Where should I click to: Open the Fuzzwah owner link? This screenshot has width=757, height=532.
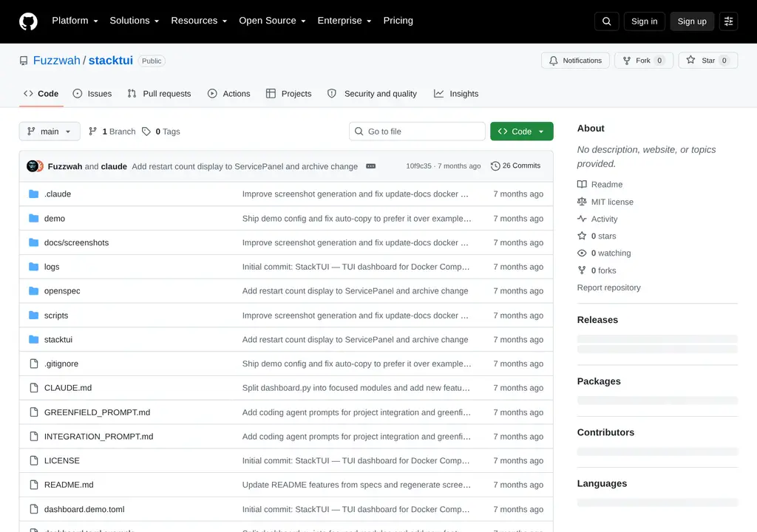coord(56,61)
